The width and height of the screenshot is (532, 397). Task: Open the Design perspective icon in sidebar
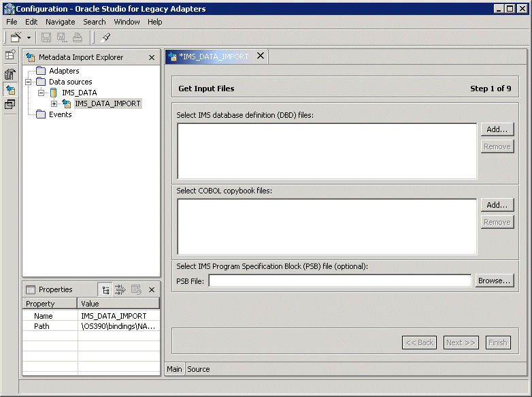[10, 74]
